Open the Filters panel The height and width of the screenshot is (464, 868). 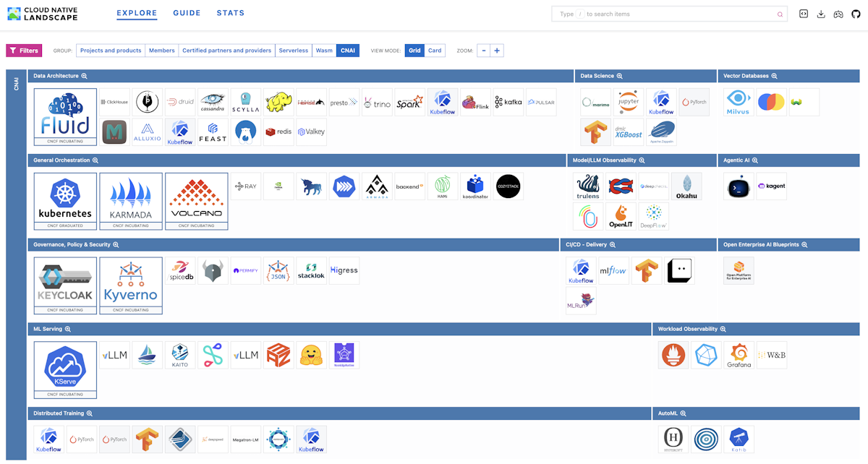point(25,51)
